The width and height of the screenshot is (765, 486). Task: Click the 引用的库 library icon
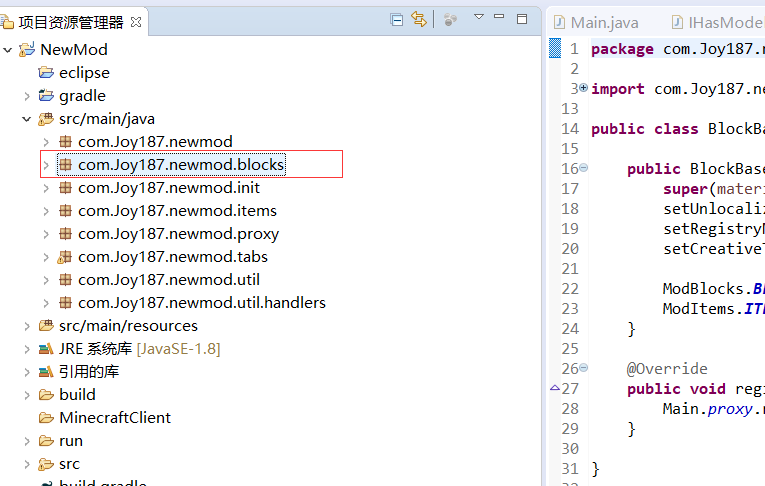click(x=46, y=372)
